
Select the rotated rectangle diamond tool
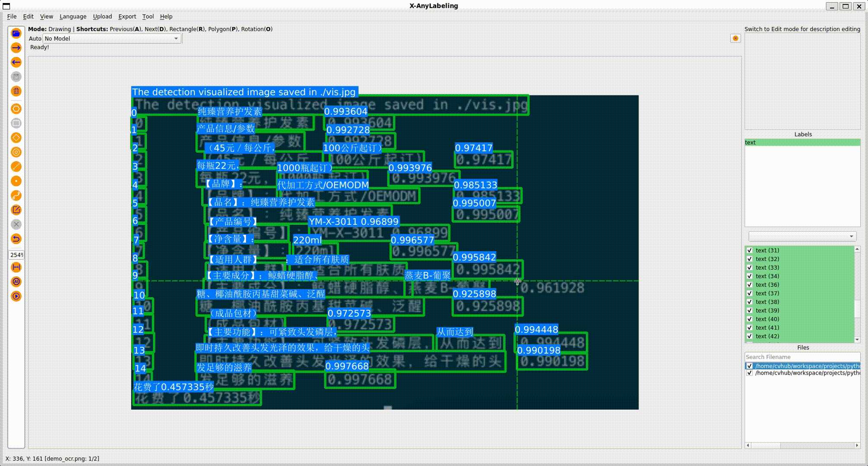click(x=16, y=138)
